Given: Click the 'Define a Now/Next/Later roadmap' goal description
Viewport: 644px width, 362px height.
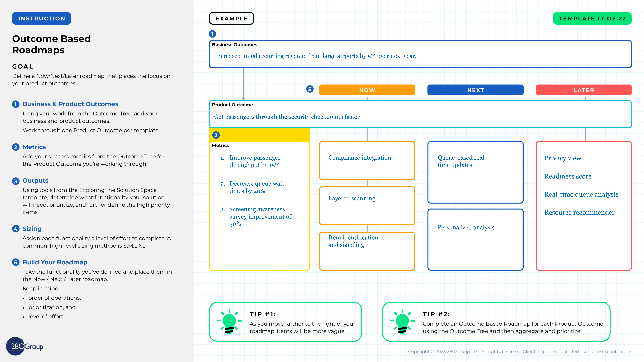Looking at the screenshot, I should [91, 80].
